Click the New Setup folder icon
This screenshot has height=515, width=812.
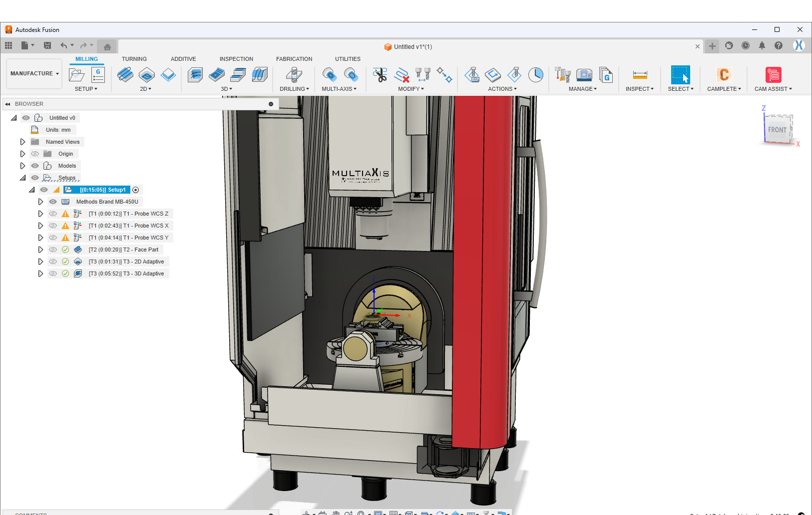tap(76, 75)
